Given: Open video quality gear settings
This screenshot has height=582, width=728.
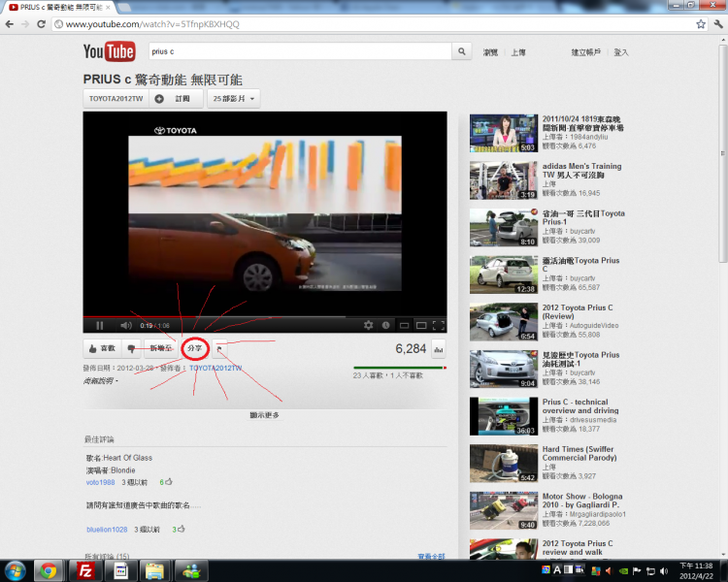Looking at the screenshot, I should 368,325.
